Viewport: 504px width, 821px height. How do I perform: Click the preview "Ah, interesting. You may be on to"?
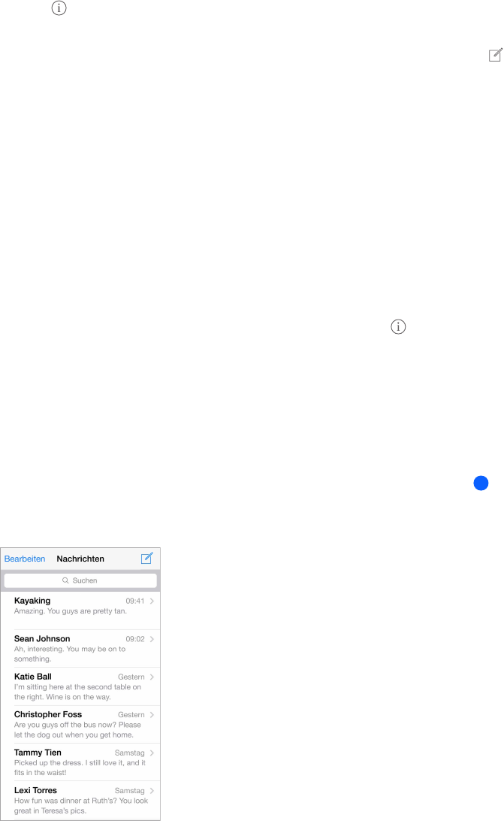click(70, 649)
